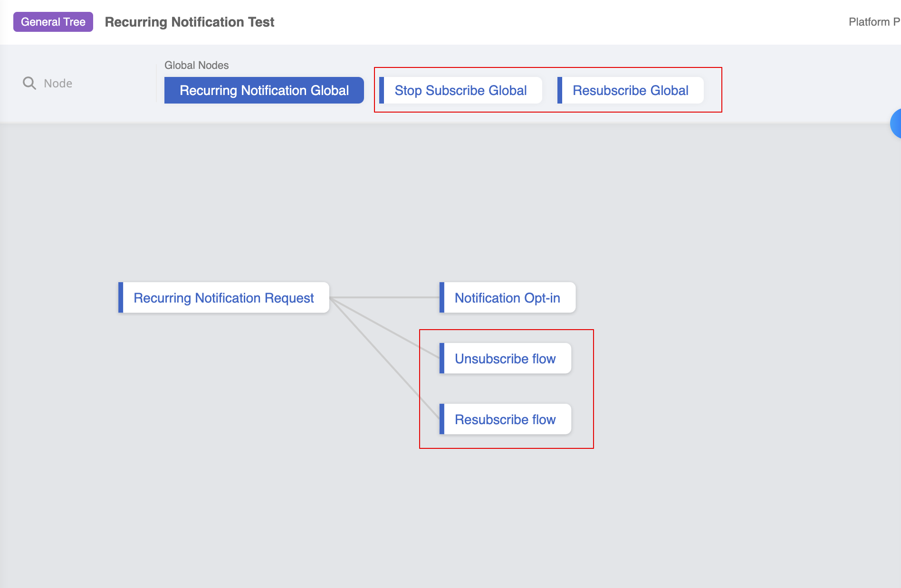The height and width of the screenshot is (588, 901).
Task: Click the magnifier search icon
Action: point(29,83)
